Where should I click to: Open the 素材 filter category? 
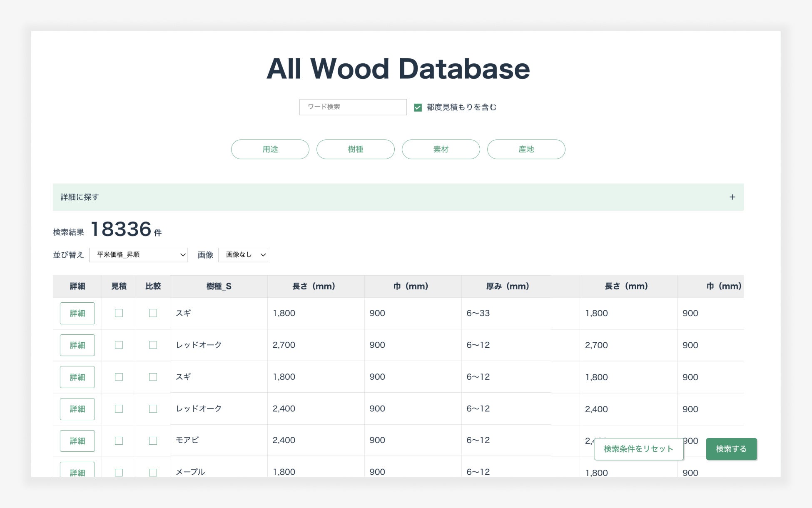click(441, 149)
